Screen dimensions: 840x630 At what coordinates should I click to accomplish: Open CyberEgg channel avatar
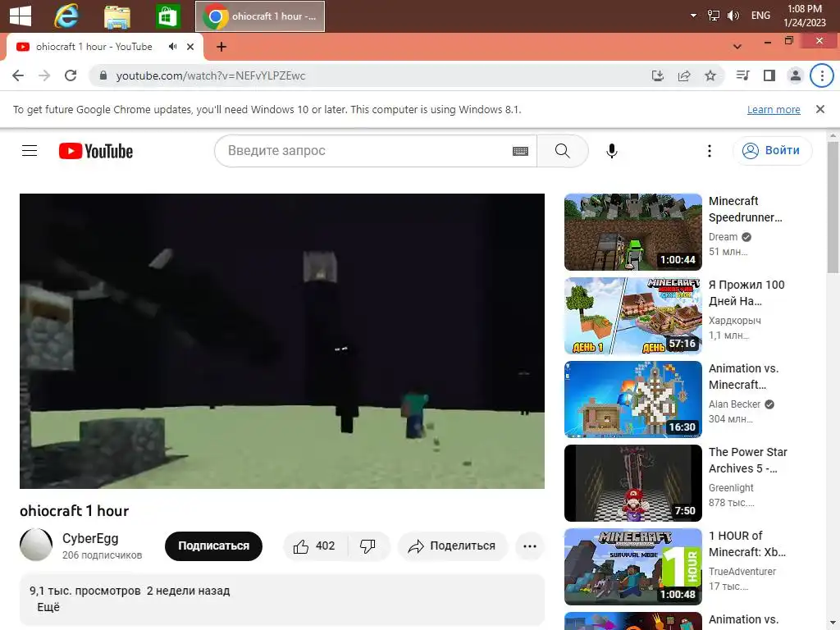(36, 545)
